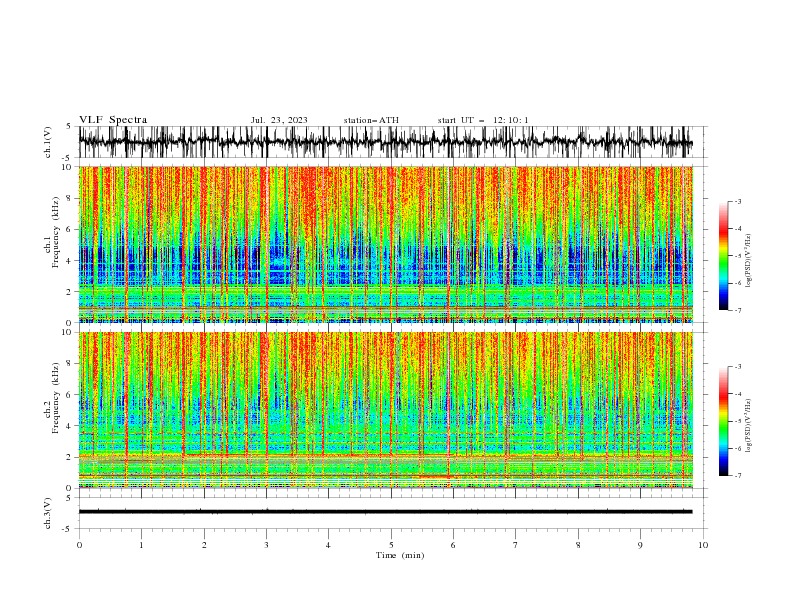Click tick label "9" on the Time axis
The height and width of the screenshot is (612, 792).
point(640,545)
